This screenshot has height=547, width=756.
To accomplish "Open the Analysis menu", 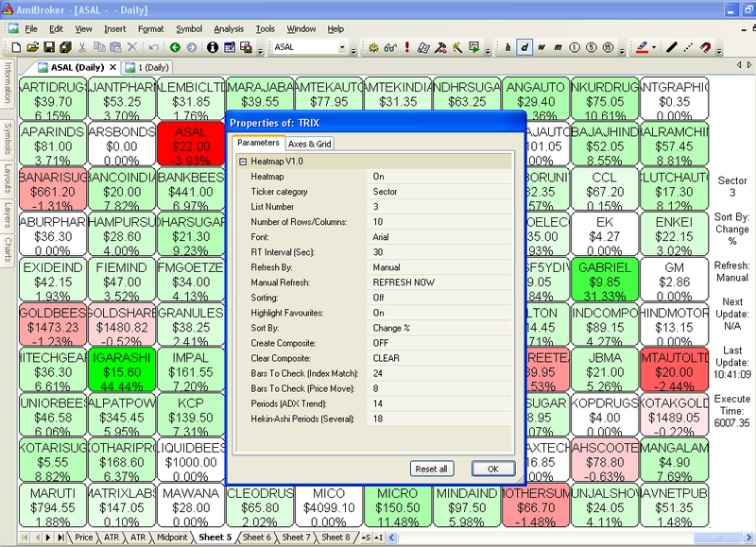I will point(229,29).
